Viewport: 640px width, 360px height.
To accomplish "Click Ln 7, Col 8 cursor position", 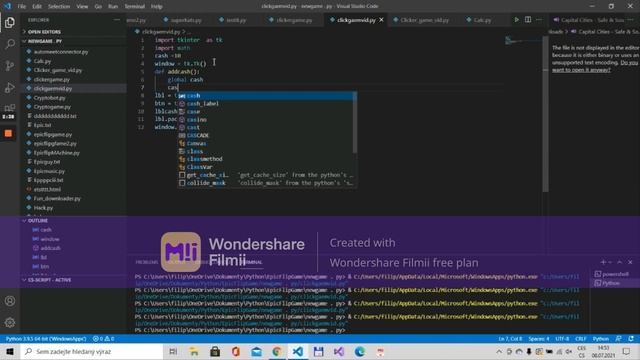I will [x=510, y=339].
